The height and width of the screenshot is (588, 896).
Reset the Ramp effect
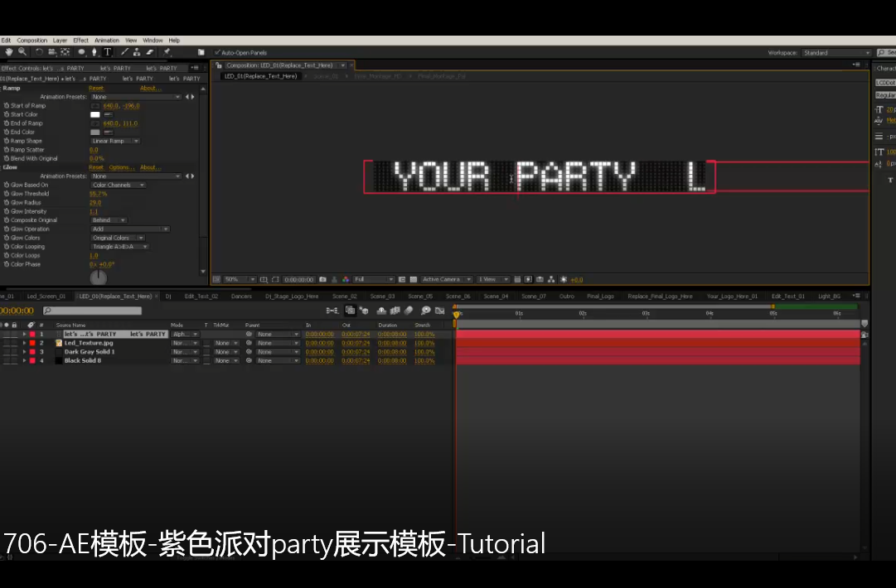click(x=96, y=89)
